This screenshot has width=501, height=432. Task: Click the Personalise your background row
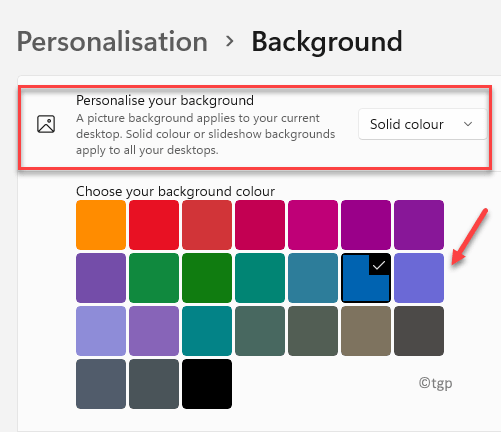coord(255,127)
